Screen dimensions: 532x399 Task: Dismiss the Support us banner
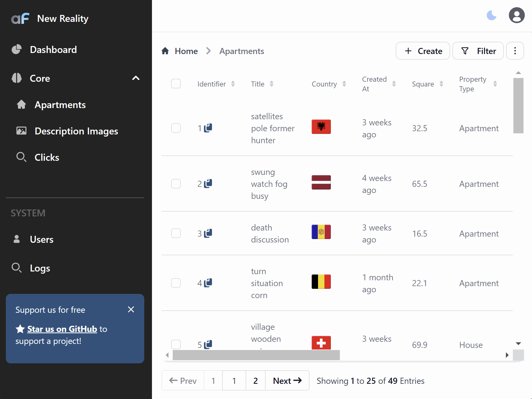131,309
